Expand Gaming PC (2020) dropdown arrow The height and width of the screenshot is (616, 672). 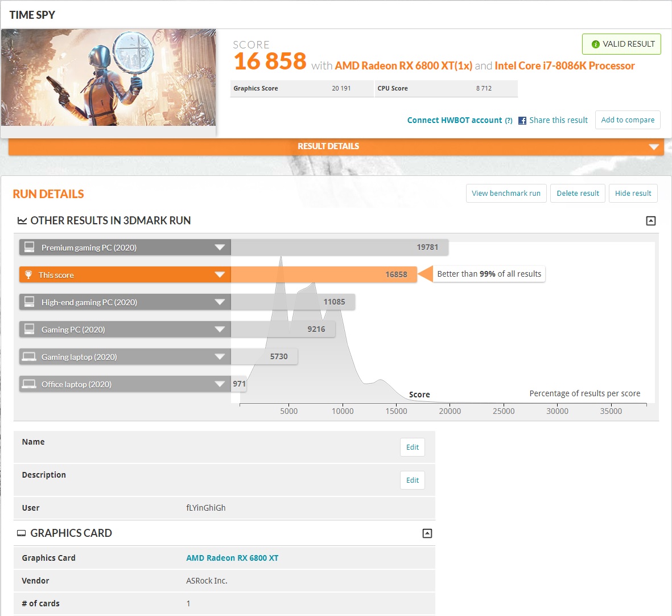[220, 330]
